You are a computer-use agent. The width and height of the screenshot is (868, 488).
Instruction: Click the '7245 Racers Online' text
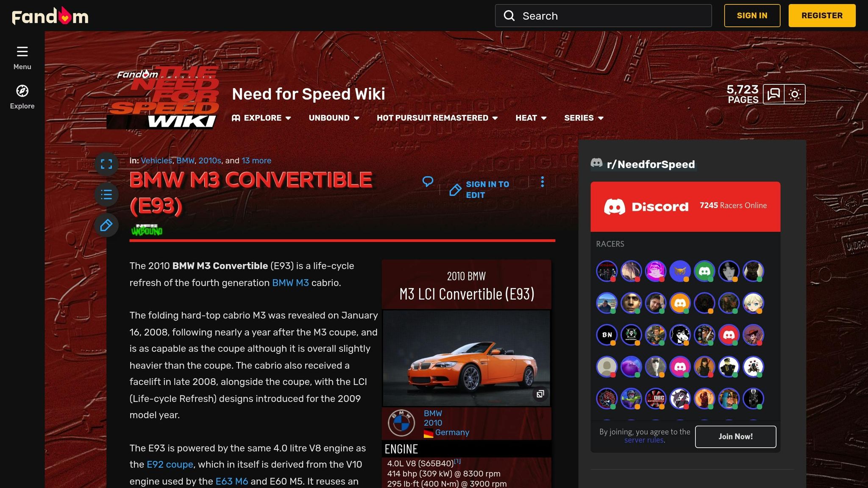733,205
